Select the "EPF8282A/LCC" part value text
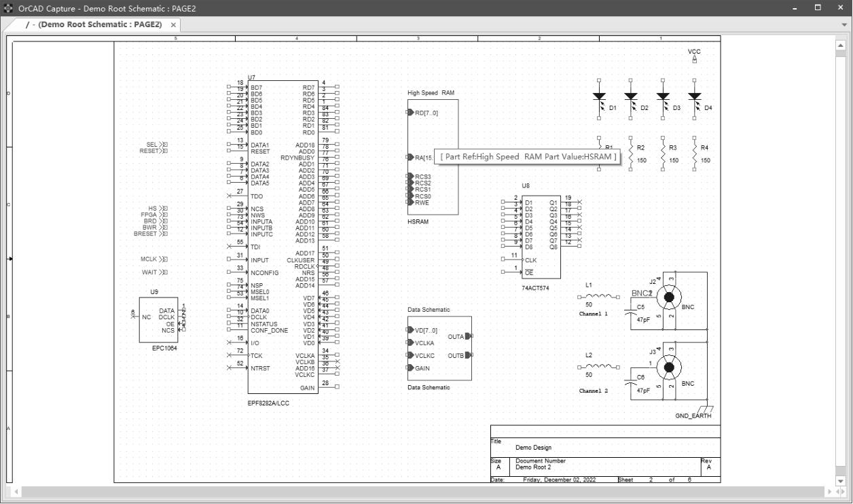Screen dimensions: 853x504 (x=270, y=403)
